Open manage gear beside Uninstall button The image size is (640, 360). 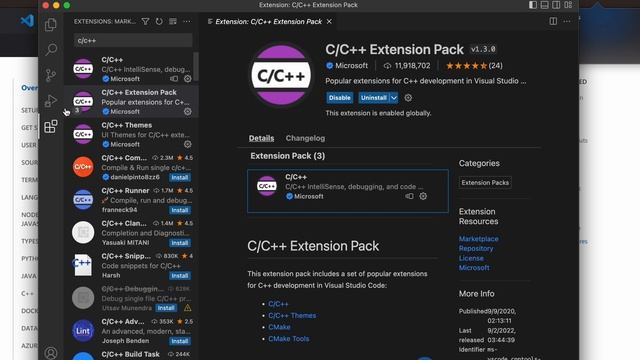coord(408,98)
